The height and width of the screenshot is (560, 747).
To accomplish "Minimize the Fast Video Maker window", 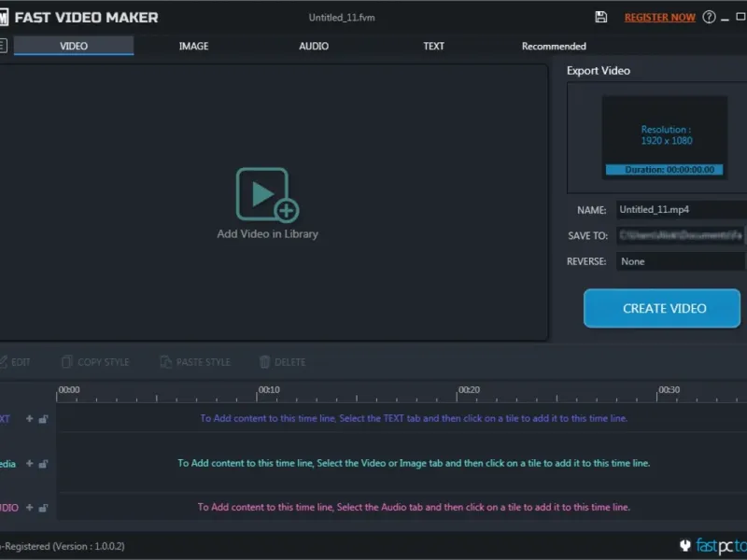I will 725,18.
